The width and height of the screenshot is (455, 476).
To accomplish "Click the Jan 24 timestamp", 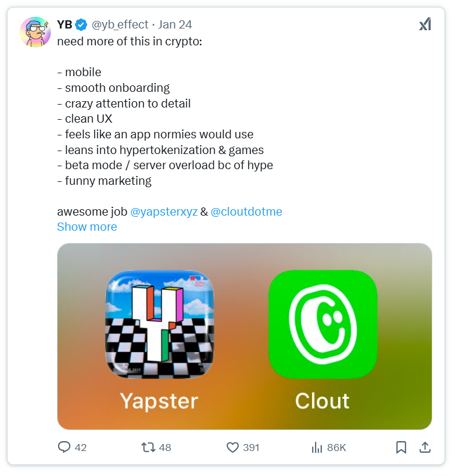I will pyautogui.click(x=175, y=24).
